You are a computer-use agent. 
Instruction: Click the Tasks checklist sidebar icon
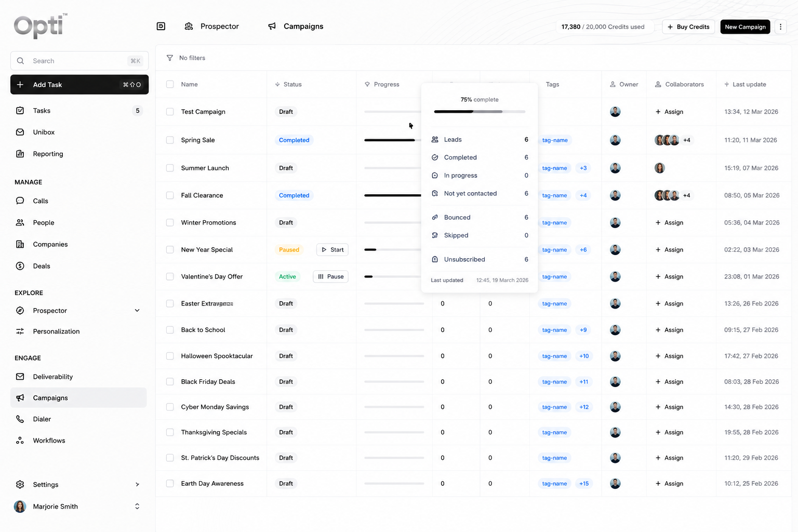coord(20,111)
